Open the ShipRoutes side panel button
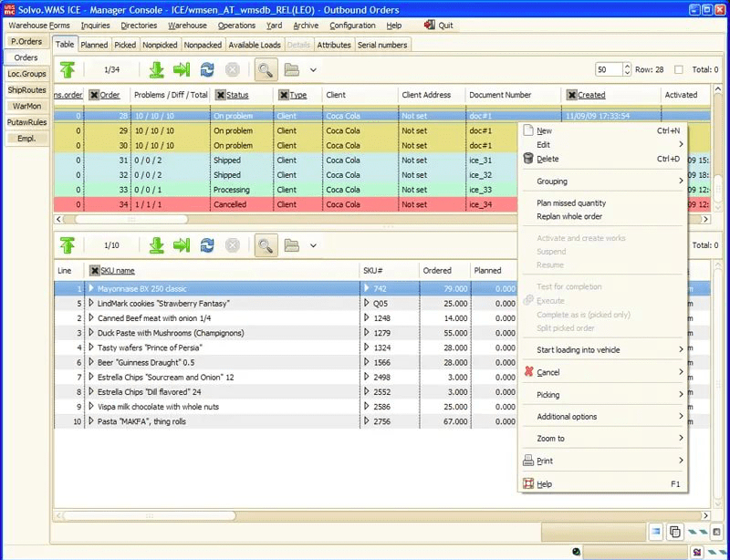 [x=26, y=90]
